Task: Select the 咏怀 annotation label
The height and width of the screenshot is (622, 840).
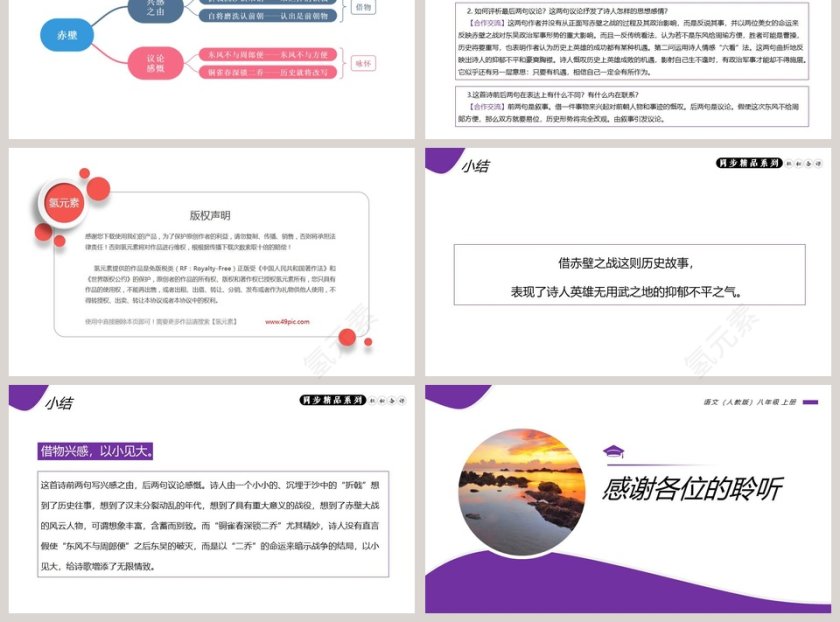Action: [x=362, y=63]
